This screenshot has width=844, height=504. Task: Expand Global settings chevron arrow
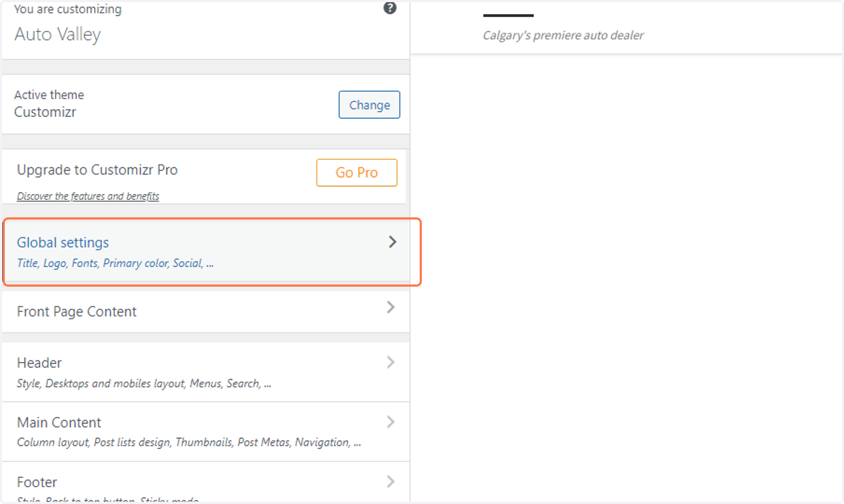pyautogui.click(x=392, y=242)
